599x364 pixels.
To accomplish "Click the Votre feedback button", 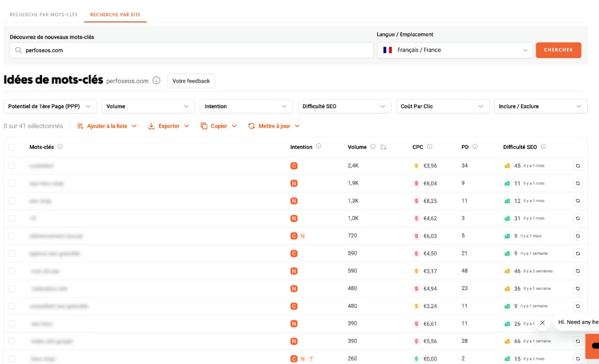I will click(191, 81).
